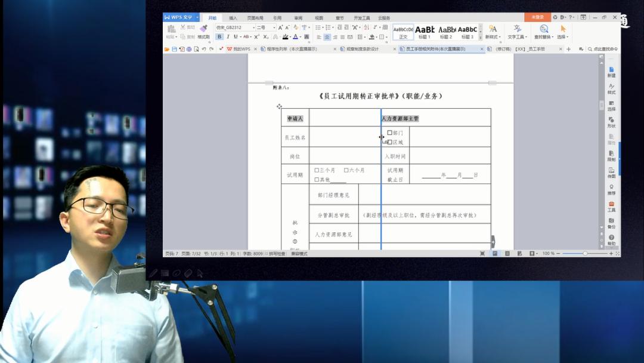The image size is (644, 363).
Task: Switch to the 插入 ribbon tab
Action: [x=233, y=17]
